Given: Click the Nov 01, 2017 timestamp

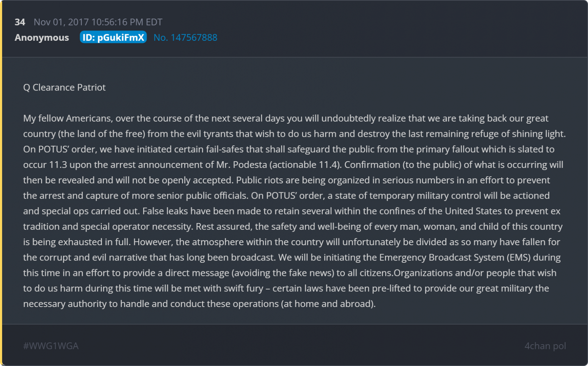Looking at the screenshot, I should pos(98,22).
